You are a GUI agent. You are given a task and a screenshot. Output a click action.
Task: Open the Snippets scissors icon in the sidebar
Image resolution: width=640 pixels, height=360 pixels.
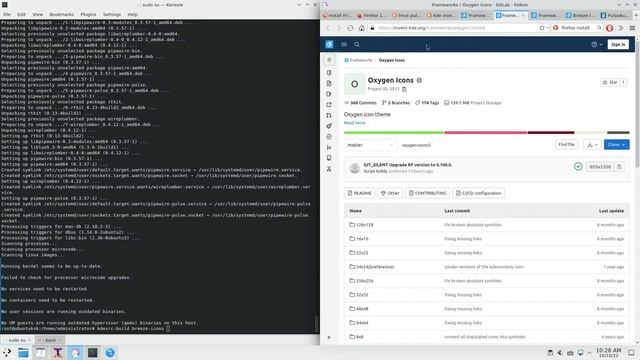click(329, 169)
